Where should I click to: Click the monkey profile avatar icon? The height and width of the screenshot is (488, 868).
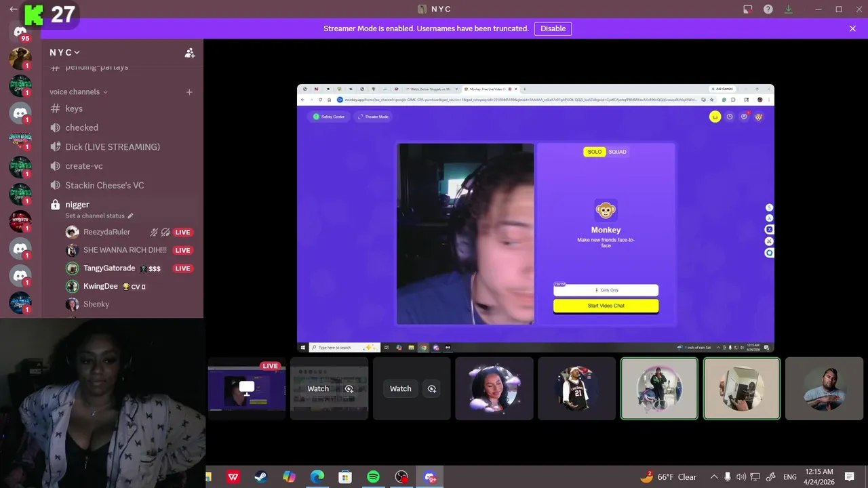[758, 117]
